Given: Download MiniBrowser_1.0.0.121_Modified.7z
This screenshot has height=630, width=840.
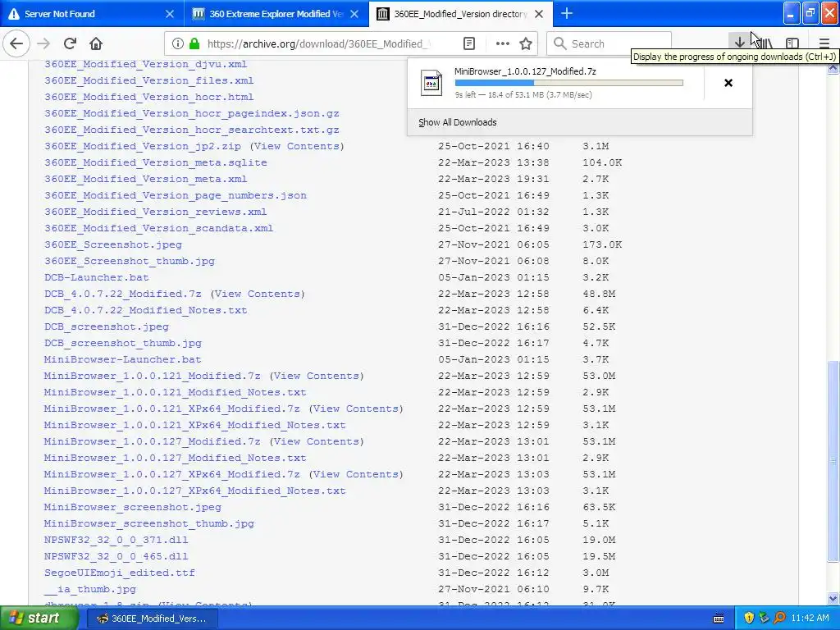Looking at the screenshot, I should click(x=152, y=376).
